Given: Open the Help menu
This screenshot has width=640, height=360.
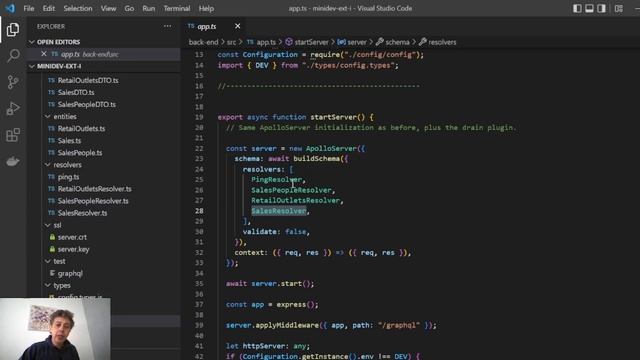Looking at the screenshot, I should (x=206, y=8).
